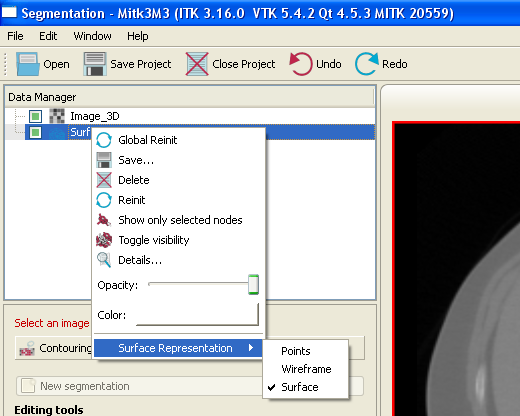Click the Undo button label

[329, 64]
